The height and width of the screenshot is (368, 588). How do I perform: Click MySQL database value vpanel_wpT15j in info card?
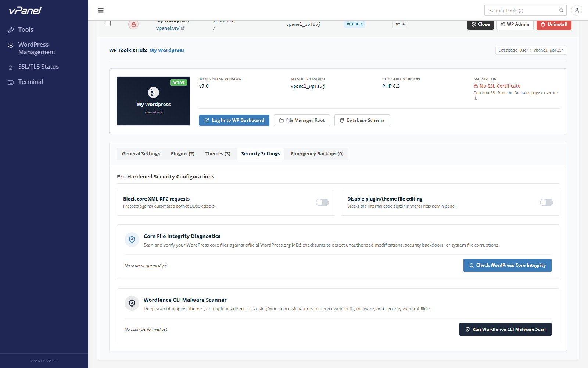(308, 86)
